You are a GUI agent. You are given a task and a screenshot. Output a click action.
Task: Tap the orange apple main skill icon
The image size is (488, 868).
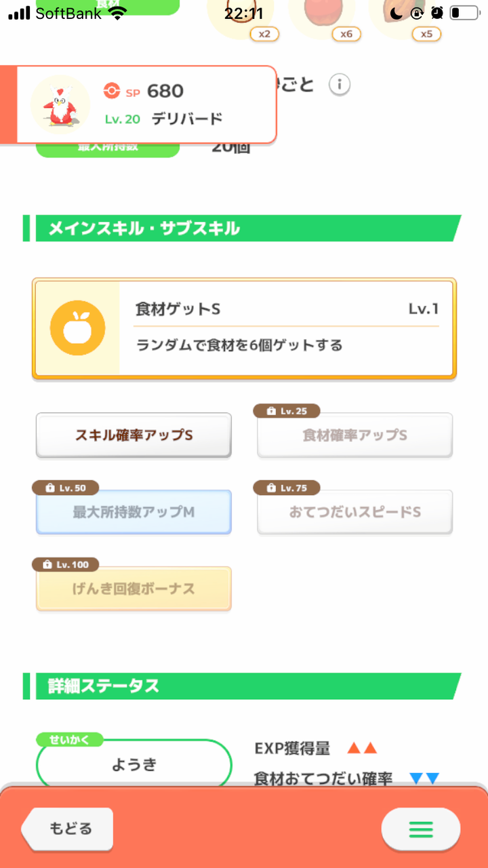[x=77, y=328]
